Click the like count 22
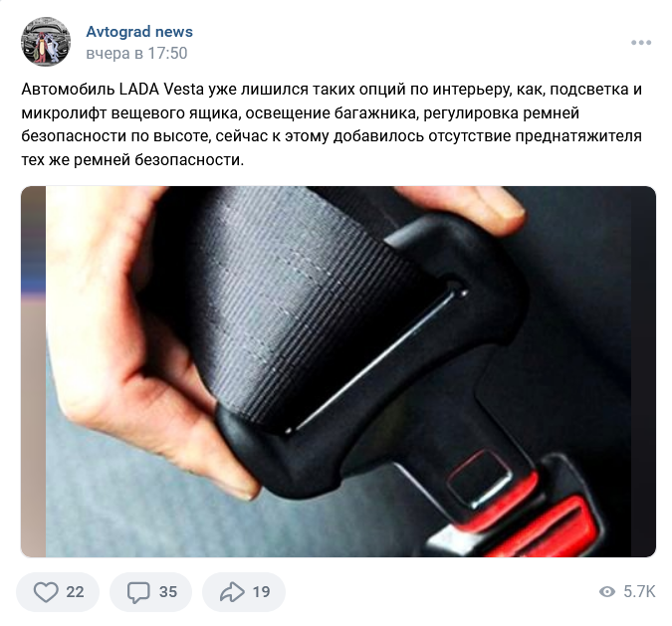This screenshot has height=626, width=672. tap(75, 592)
